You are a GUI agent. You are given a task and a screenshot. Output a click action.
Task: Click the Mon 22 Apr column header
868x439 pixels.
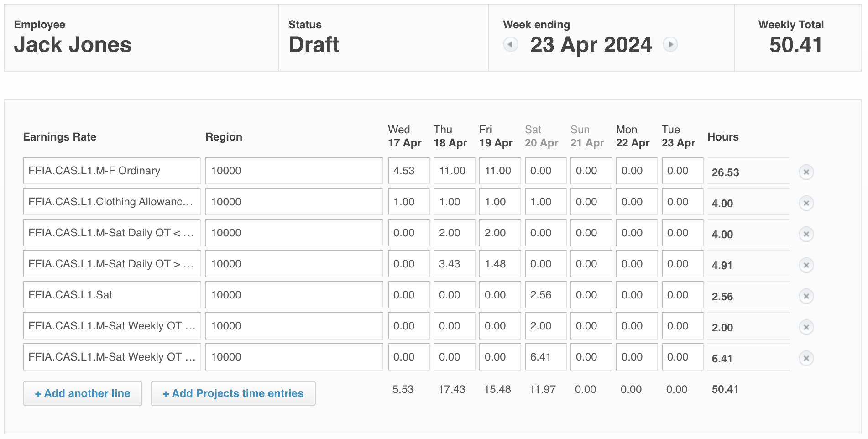pos(633,136)
